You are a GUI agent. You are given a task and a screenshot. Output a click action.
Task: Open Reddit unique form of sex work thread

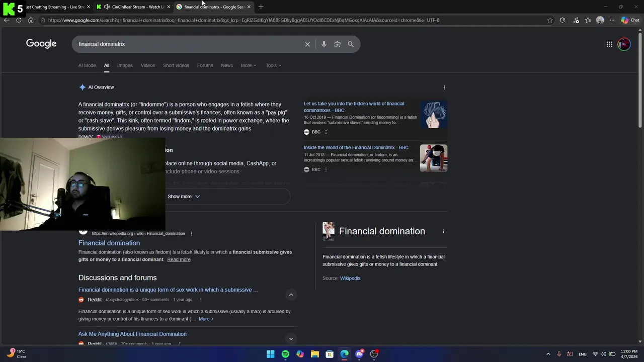tap(168, 290)
